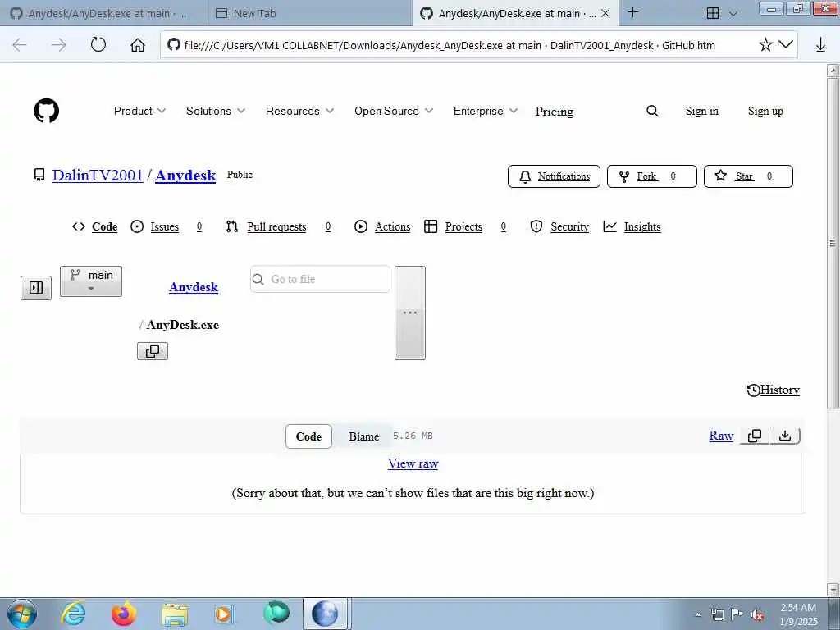Expand the Solutions menu
Image resolution: width=840 pixels, height=630 pixels.
pos(216,111)
